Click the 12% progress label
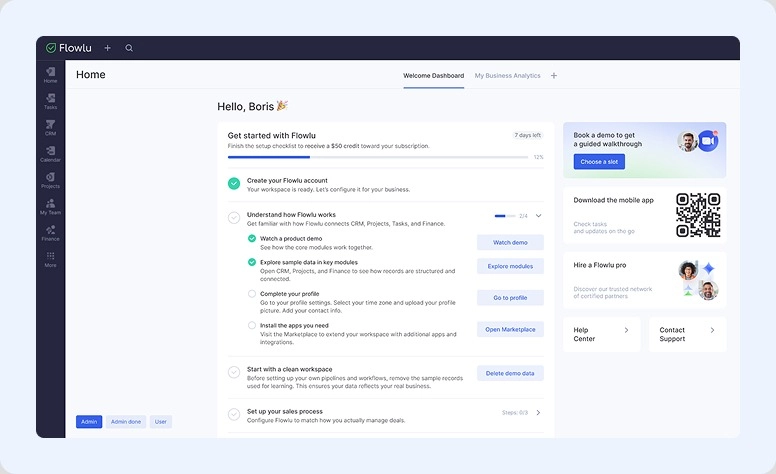 pyautogui.click(x=538, y=157)
